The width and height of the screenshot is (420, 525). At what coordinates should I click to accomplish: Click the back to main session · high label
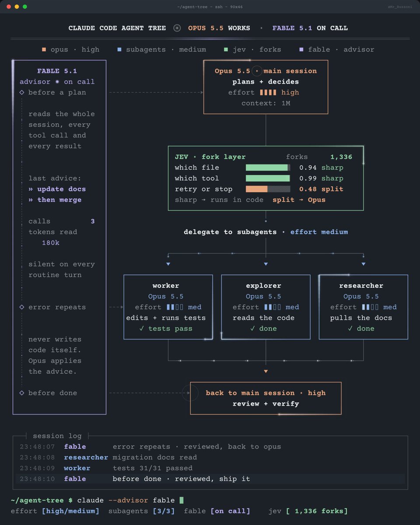click(x=266, y=393)
